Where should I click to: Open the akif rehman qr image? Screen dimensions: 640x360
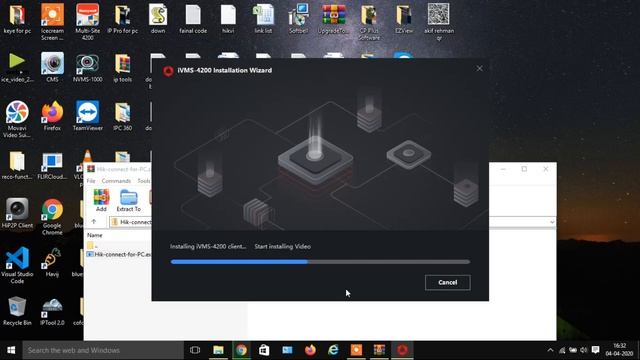pos(439,22)
